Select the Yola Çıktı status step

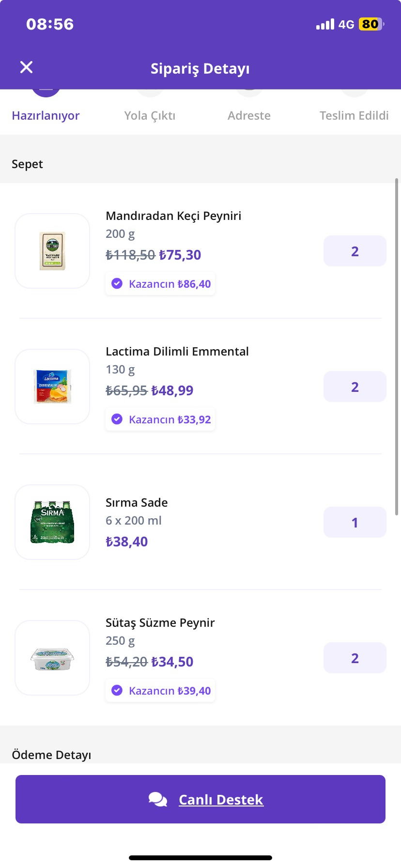coord(150,116)
